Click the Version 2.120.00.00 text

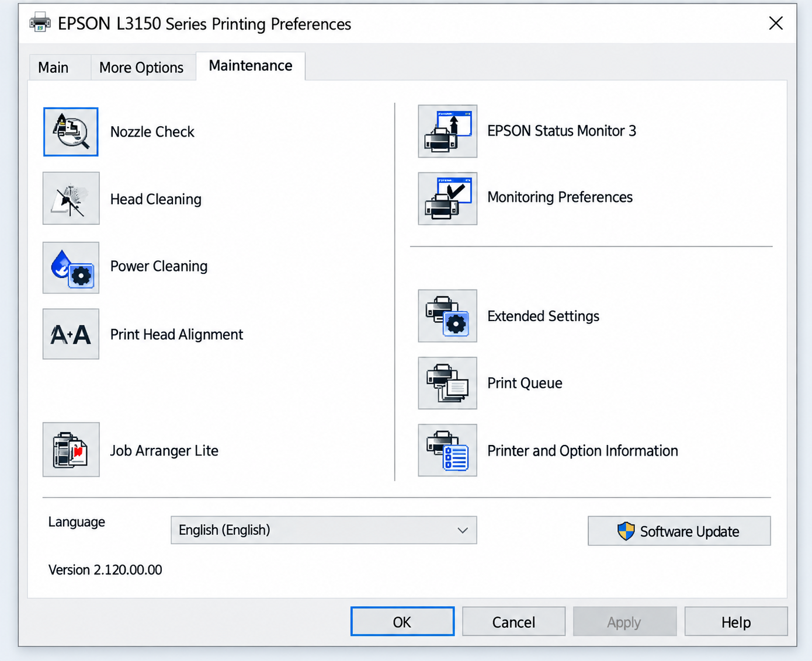[105, 570]
